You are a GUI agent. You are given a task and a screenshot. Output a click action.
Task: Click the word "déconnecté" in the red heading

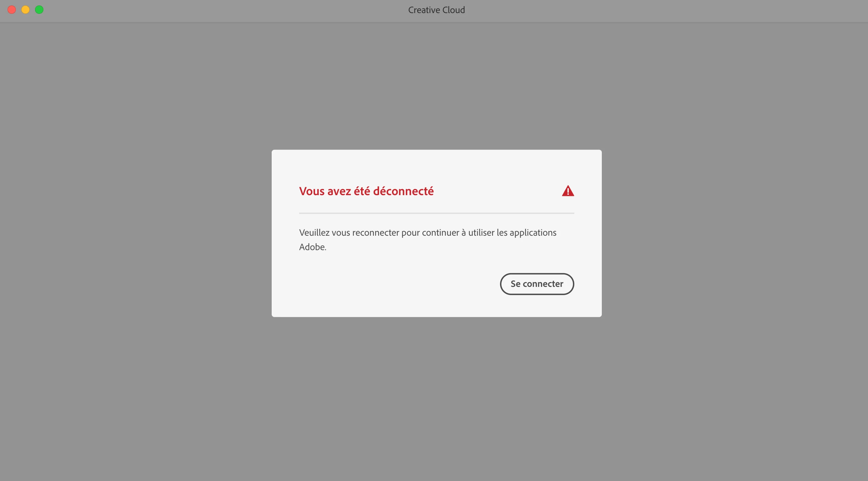[x=403, y=191]
